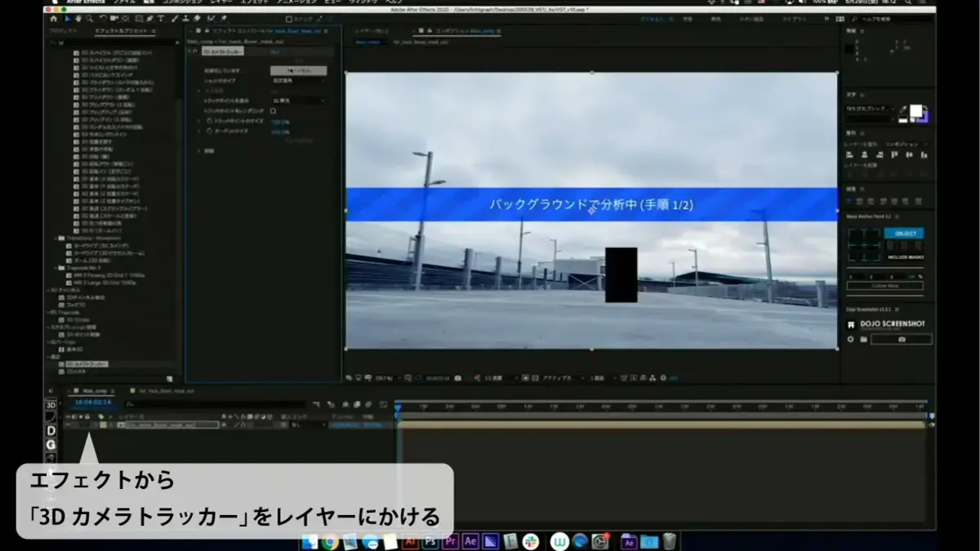
Task: Open Premiere Pro from the Dock
Action: (x=451, y=541)
